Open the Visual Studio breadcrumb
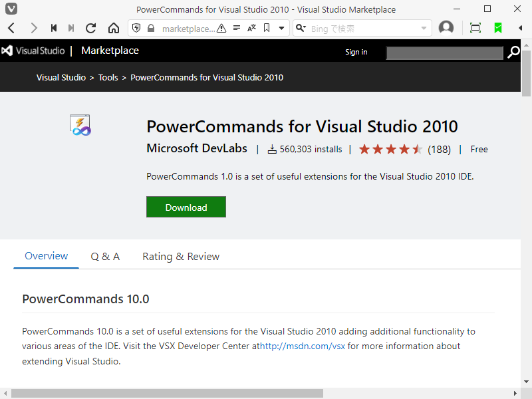Viewport: 532px width, 399px height. pyautogui.click(x=61, y=77)
